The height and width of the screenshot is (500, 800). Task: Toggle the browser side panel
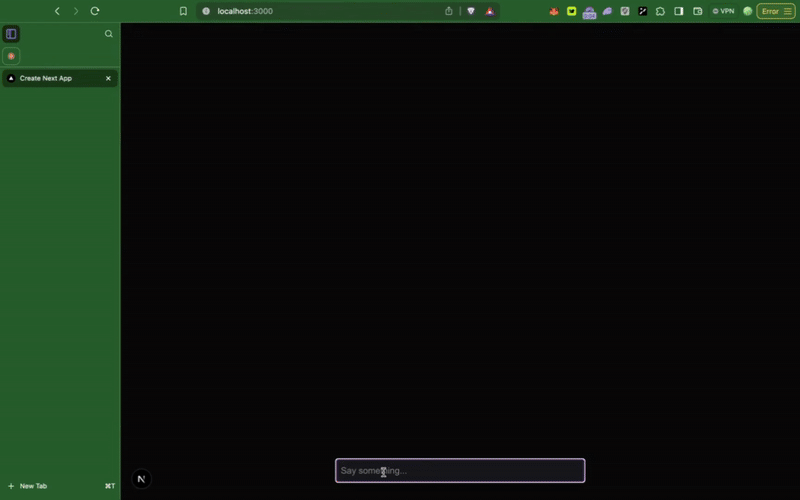pos(679,11)
